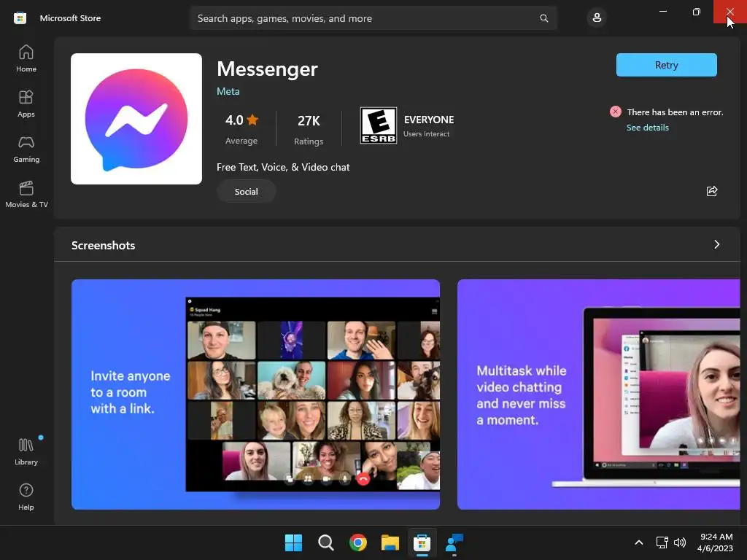Viewport: 747px width, 560px height.
Task: Click the Screenshots heading
Action: [x=104, y=245]
